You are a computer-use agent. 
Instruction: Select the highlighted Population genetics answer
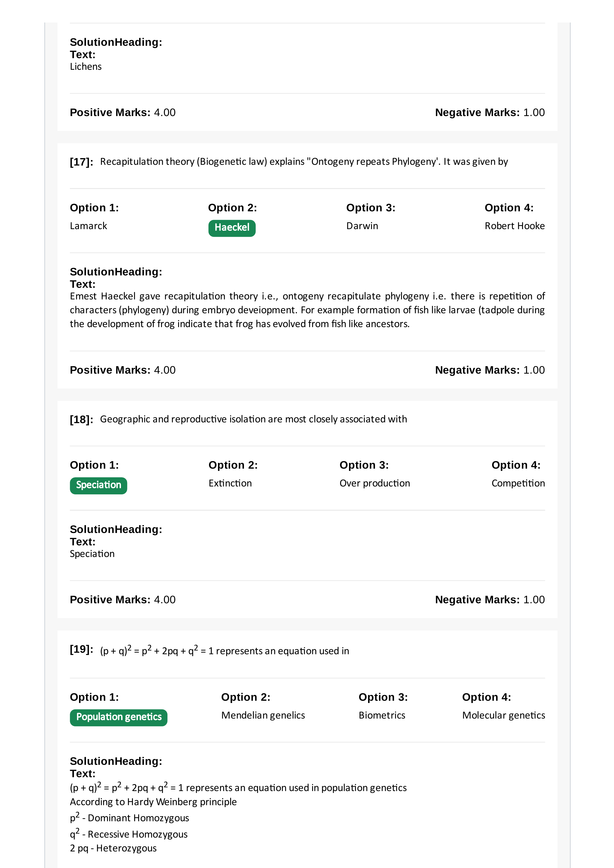[119, 718]
